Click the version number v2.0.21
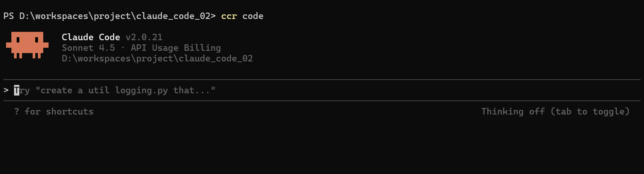 coord(144,37)
